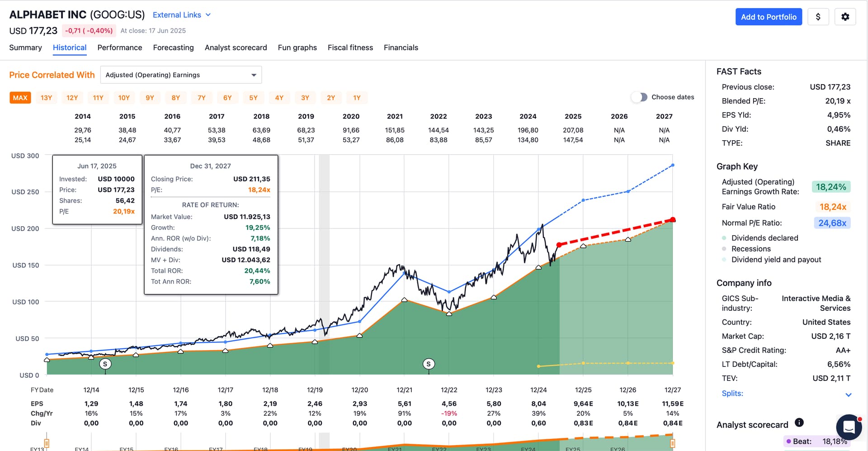This screenshot has height=451, width=868.
Task: Switch to the Fun graphs tab
Action: 297,47
